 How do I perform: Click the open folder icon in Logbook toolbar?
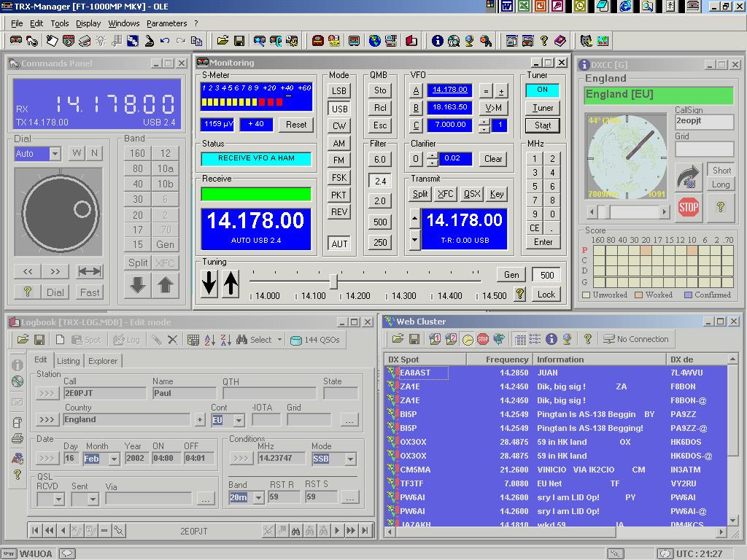point(23,340)
